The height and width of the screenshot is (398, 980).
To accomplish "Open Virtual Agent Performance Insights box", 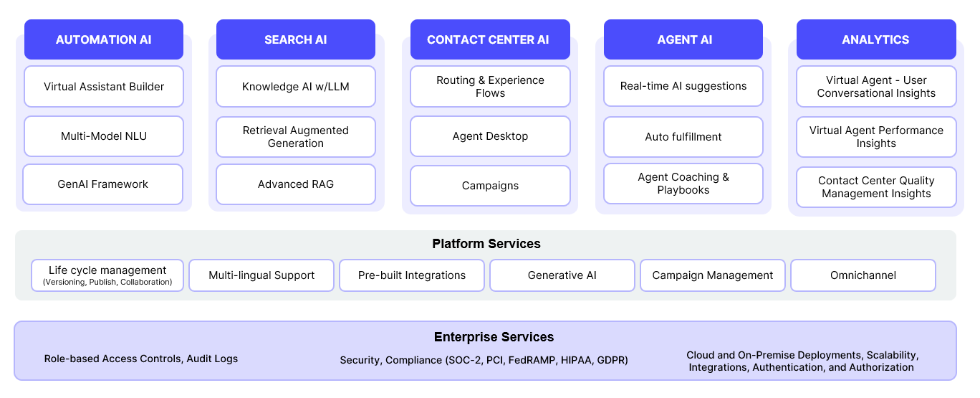I will [876, 137].
